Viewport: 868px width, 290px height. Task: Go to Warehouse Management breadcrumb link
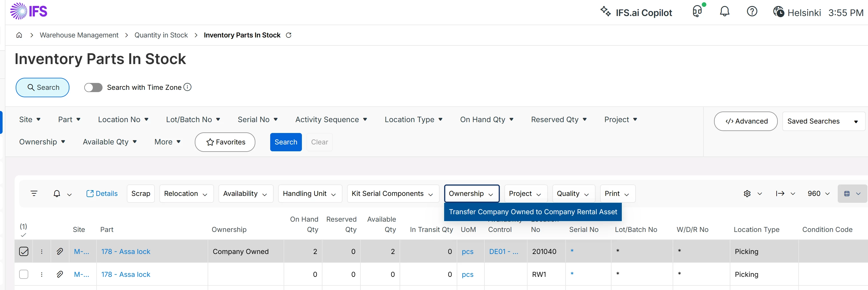(x=79, y=35)
